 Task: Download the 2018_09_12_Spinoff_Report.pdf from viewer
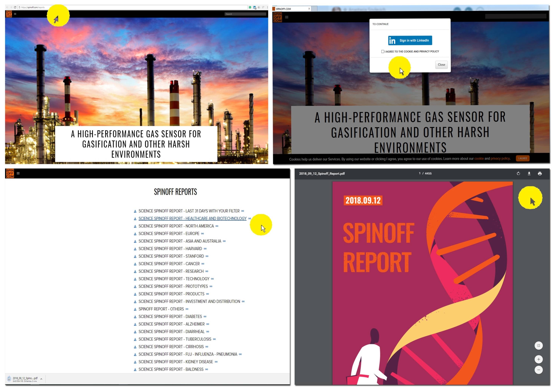point(529,174)
